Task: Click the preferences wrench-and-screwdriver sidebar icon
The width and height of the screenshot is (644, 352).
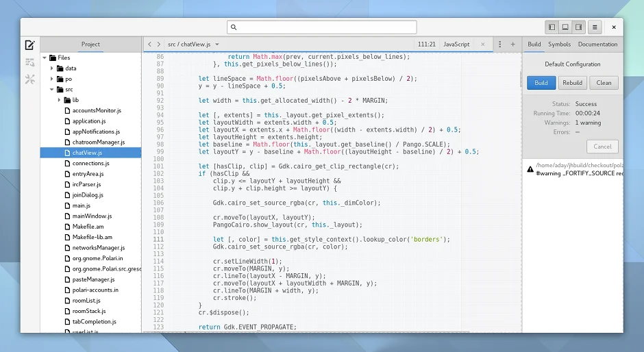Action: point(29,79)
